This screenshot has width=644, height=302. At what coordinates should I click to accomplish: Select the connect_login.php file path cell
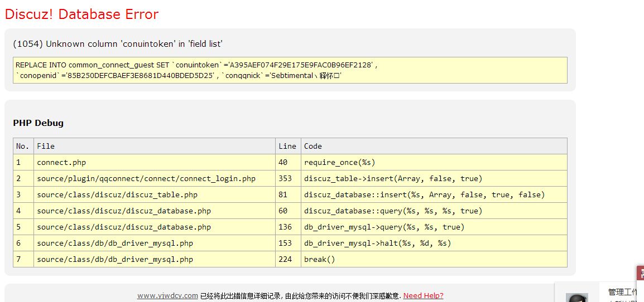click(155, 178)
